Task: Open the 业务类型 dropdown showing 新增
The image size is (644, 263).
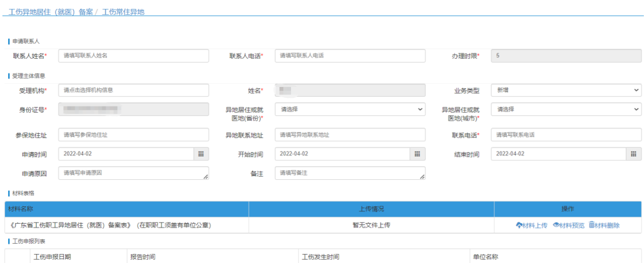Action: (x=566, y=90)
